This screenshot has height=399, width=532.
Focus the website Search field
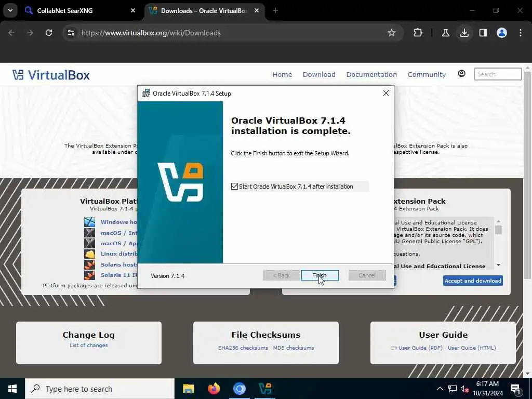tap(498, 74)
